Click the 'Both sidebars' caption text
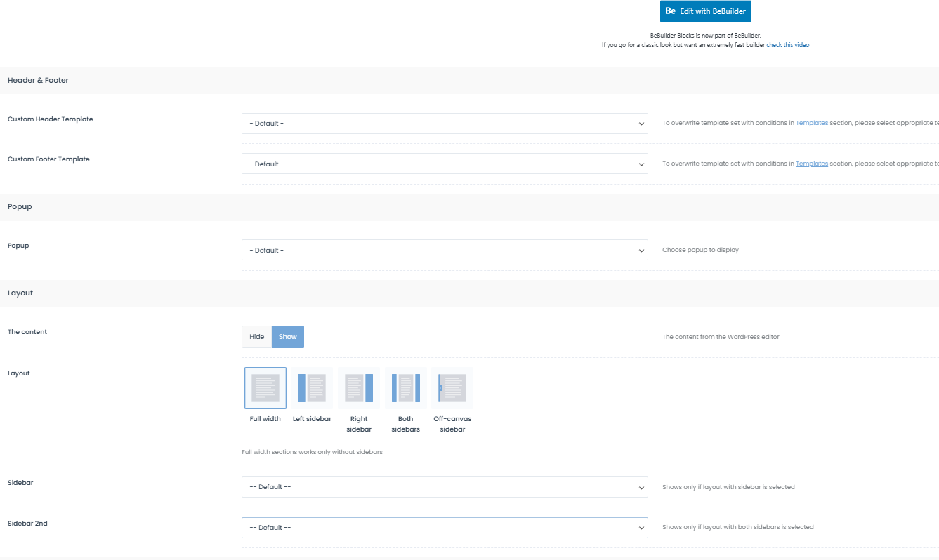This screenshot has width=939, height=560. [x=406, y=424]
